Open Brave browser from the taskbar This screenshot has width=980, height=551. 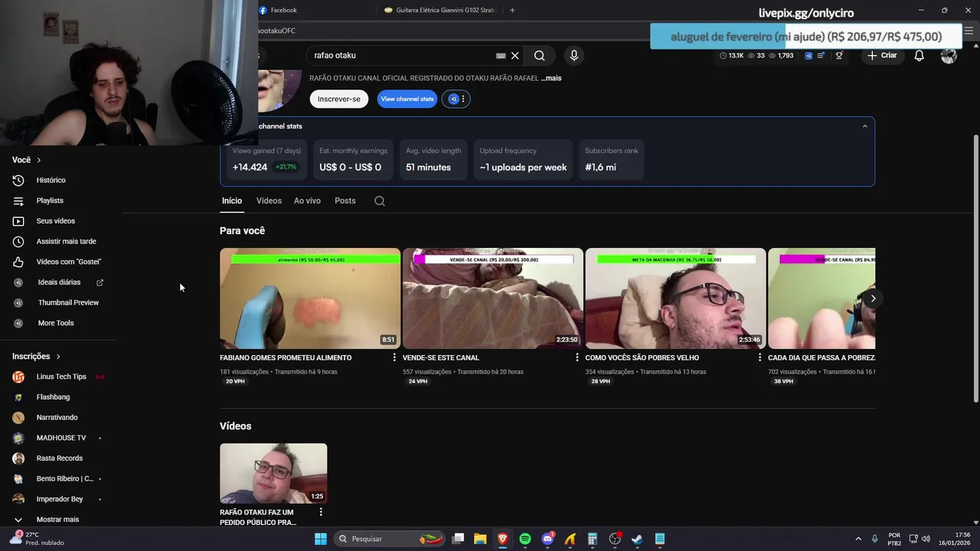coord(503,539)
